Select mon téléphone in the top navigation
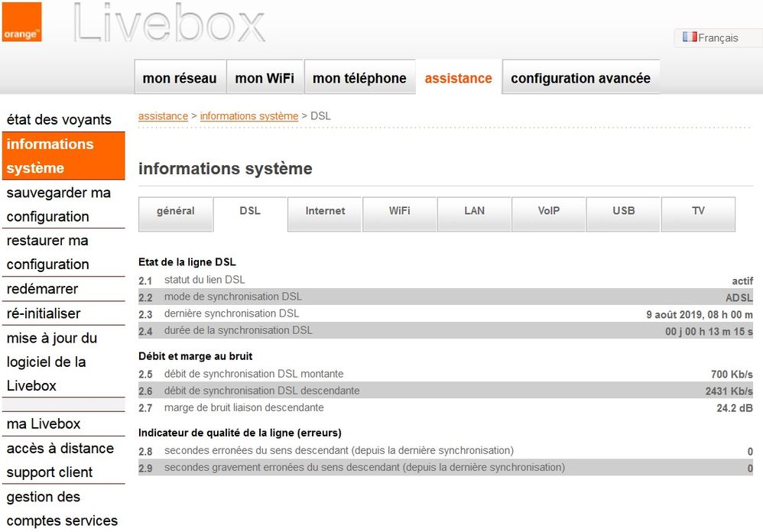Viewport: 763px width, 532px height. coord(360,77)
